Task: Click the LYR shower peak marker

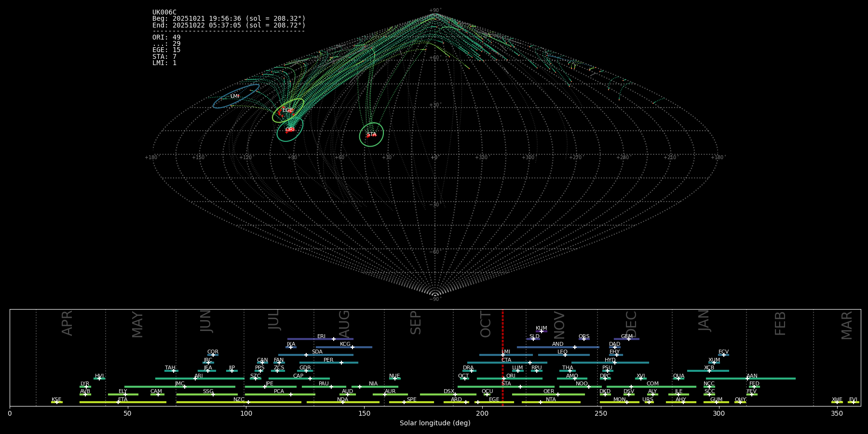Action: [86, 387]
